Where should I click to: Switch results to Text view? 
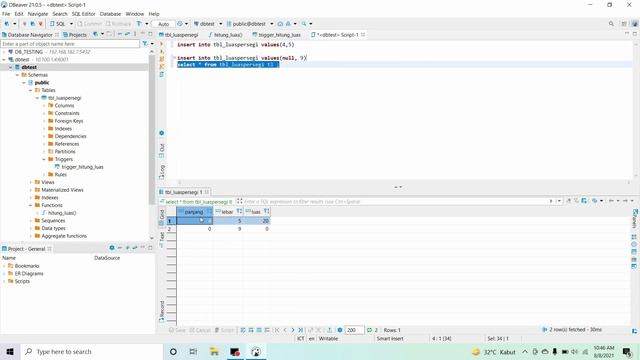[x=162, y=240]
